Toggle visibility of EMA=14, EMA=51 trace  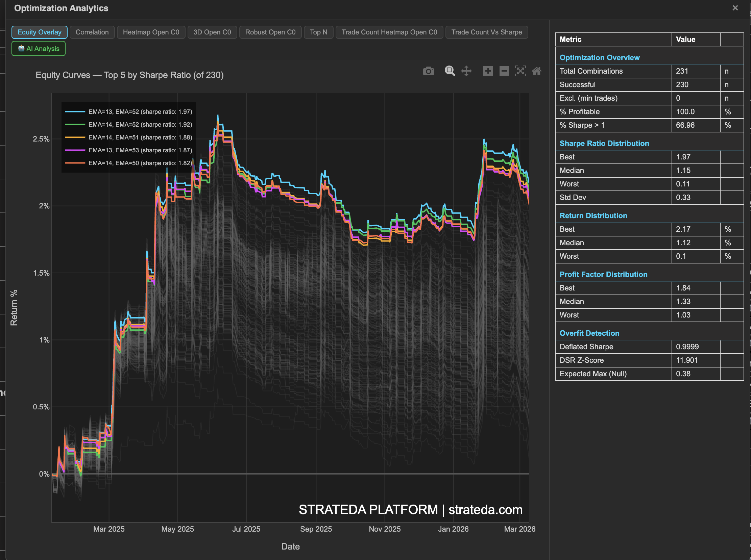pyautogui.click(x=140, y=137)
